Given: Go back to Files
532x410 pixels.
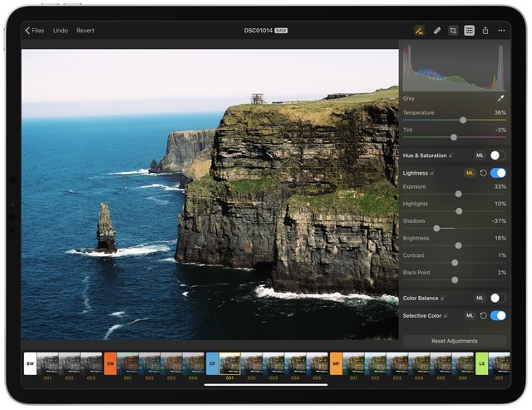Looking at the screenshot, I should point(36,31).
